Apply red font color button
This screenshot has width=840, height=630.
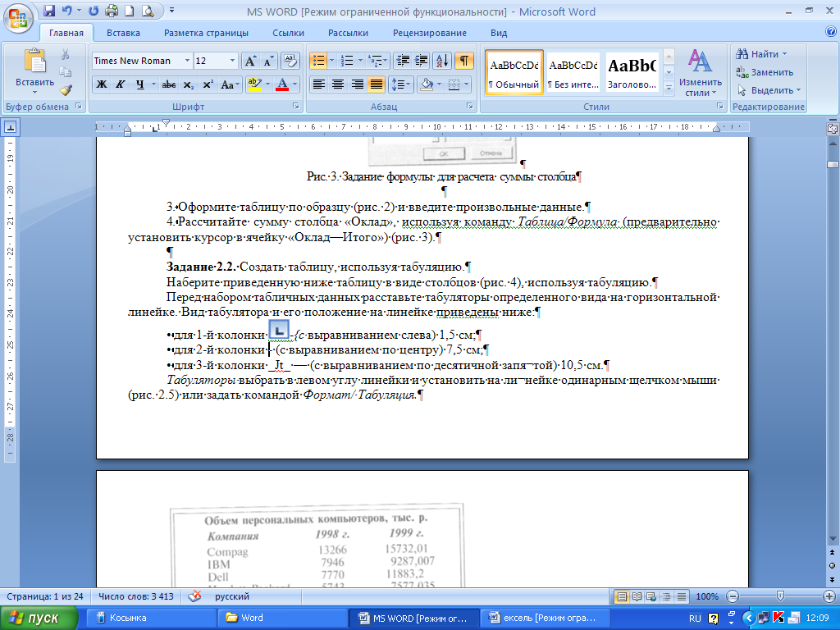(x=282, y=84)
